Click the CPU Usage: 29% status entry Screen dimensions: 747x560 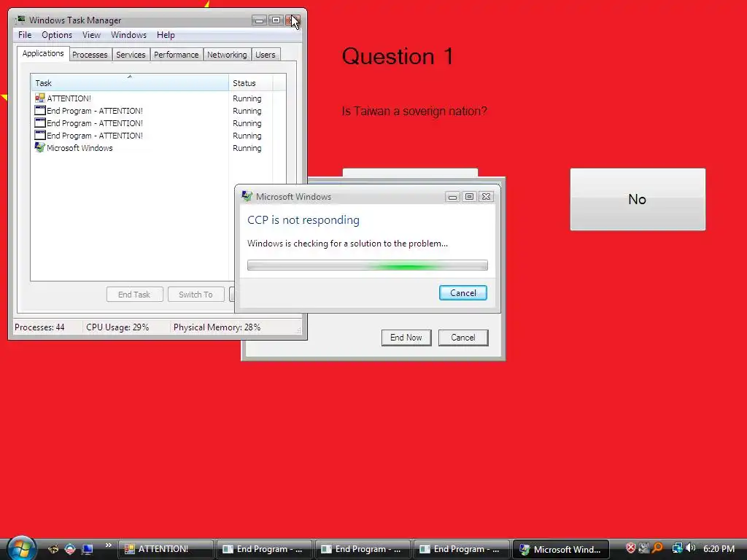click(117, 327)
